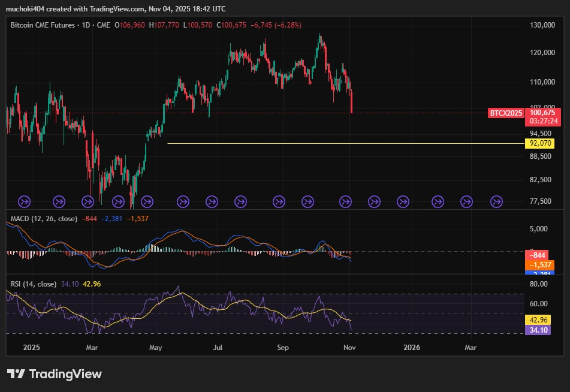Click the TradingView.com credit link in the header

116,9
